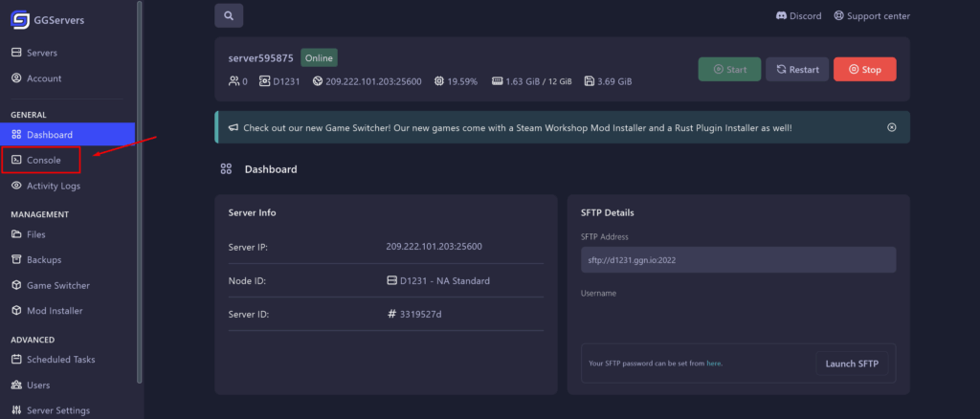
Task: Open the Discord link in header
Action: tap(798, 15)
